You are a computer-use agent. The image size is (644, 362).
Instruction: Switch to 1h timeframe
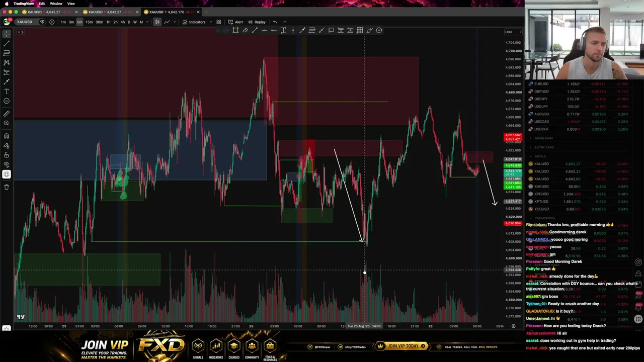(x=108, y=22)
